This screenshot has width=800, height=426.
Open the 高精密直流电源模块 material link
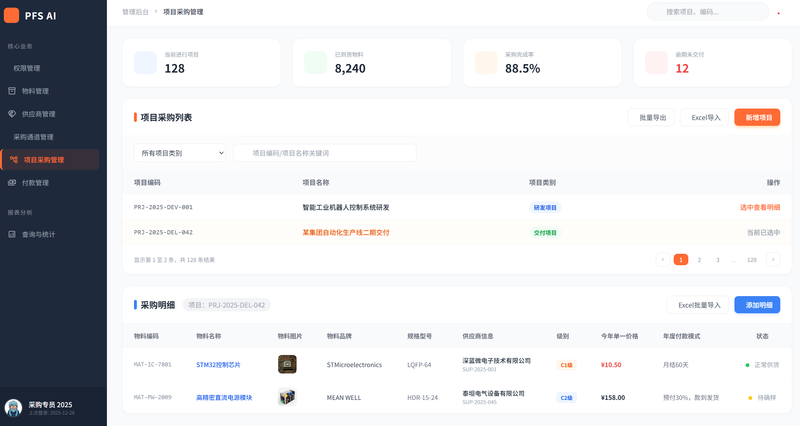(x=224, y=397)
